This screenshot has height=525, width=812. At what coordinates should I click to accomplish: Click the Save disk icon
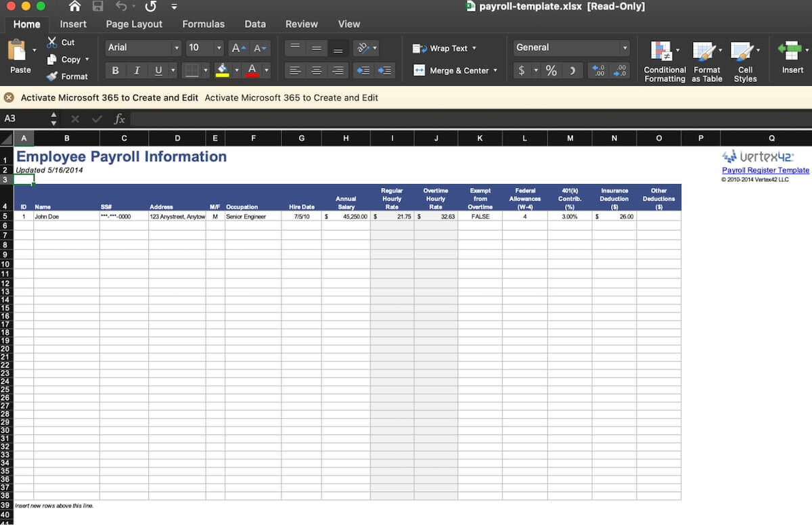pos(97,7)
